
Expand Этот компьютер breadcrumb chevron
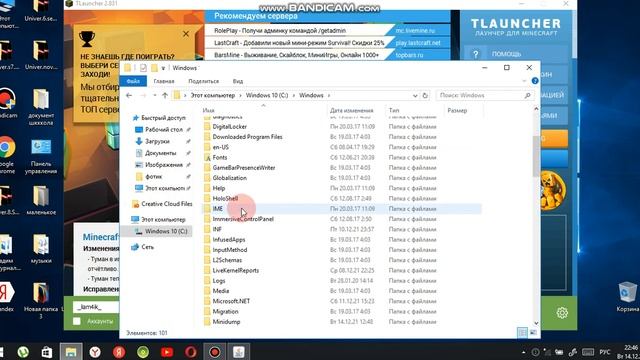point(240,96)
